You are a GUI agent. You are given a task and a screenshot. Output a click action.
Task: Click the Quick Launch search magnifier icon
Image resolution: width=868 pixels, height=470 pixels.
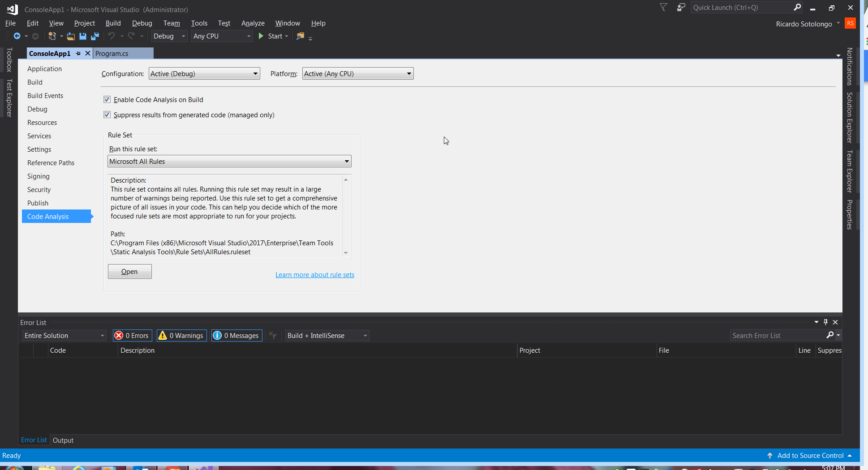click(x=797, y=7)
